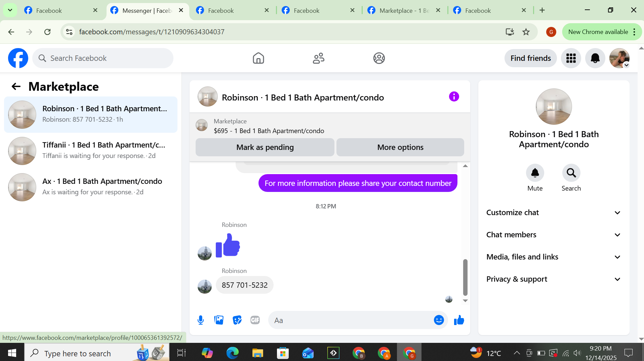Open the Groups icon in top navigation
This screenshot has width=644, height=361.
point(379,58)
